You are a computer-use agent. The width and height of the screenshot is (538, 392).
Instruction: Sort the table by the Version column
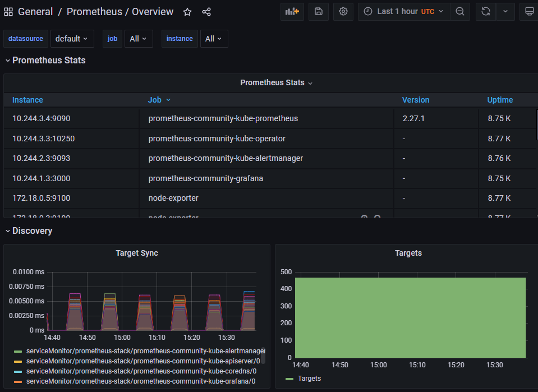(415, 100)
